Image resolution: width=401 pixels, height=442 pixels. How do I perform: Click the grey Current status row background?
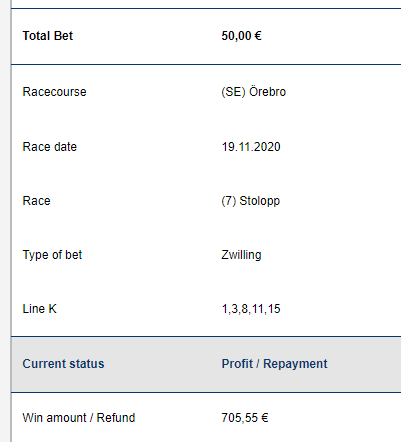click(206, 364)
